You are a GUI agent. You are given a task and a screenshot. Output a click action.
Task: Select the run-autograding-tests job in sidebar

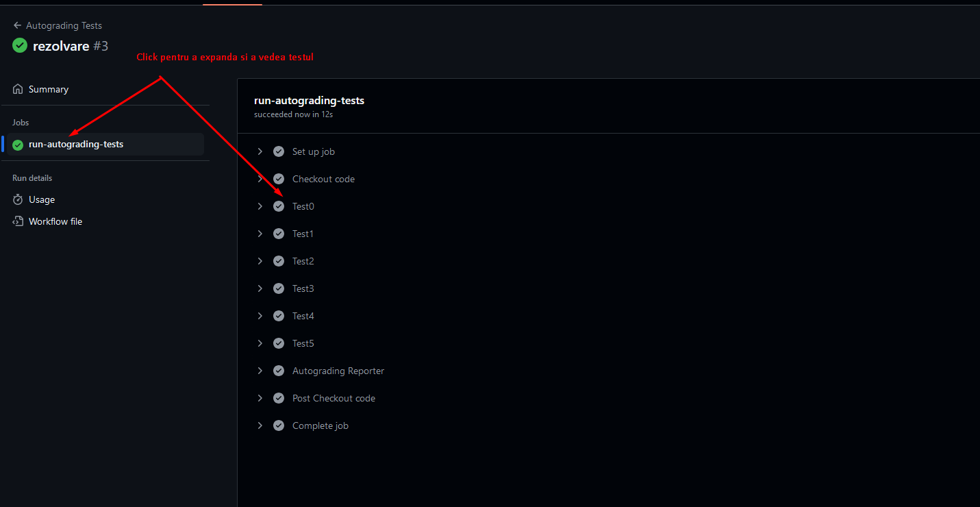76,145
